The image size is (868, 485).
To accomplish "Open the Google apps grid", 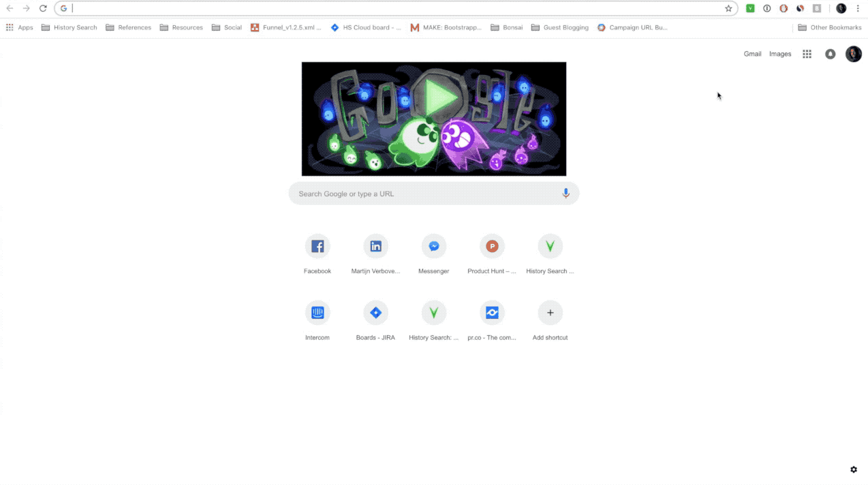I will 807,54.
